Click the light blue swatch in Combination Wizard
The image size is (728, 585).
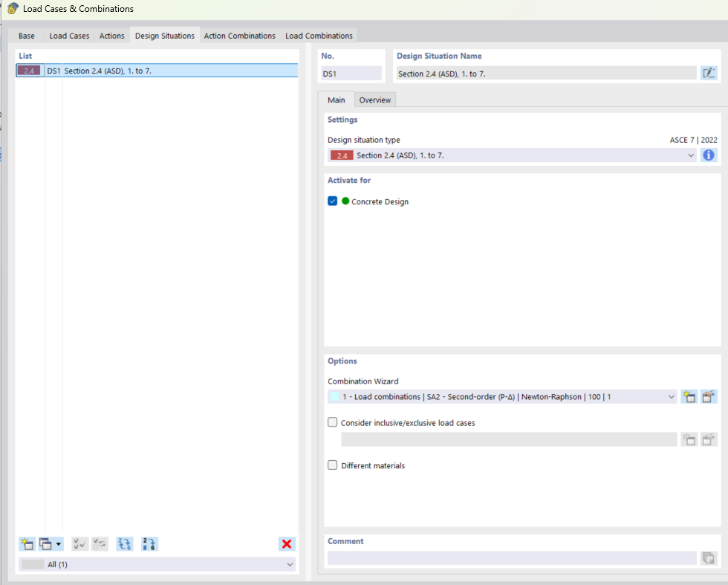pos(335,396)
